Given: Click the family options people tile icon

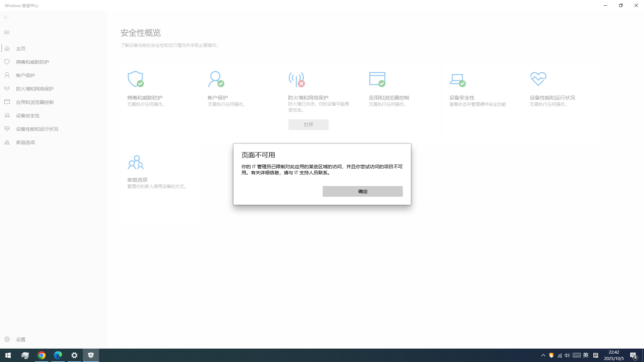Looking at the screenshot, I should point(136,162).
